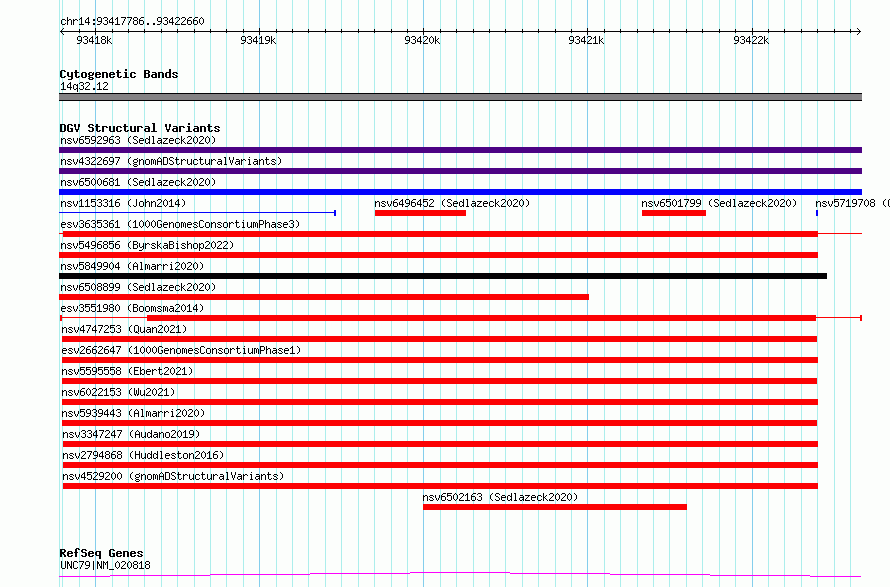Click the red nsv3347247 variant bar
Image resolution: width=890 pixels, height=587 pixels.
440,444
